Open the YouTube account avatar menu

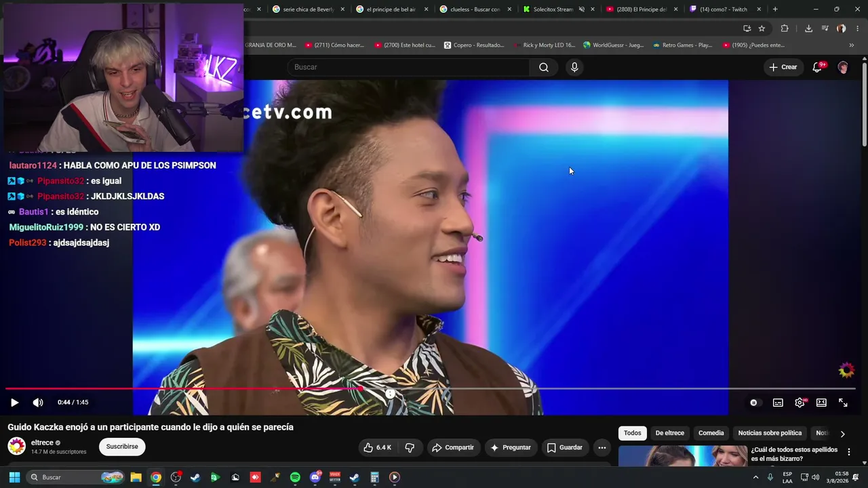[843, 67]
